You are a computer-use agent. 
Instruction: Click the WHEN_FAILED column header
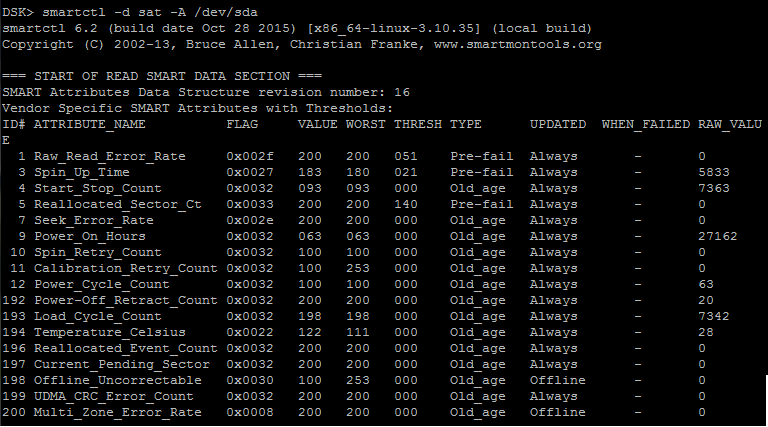click(645, 124)
